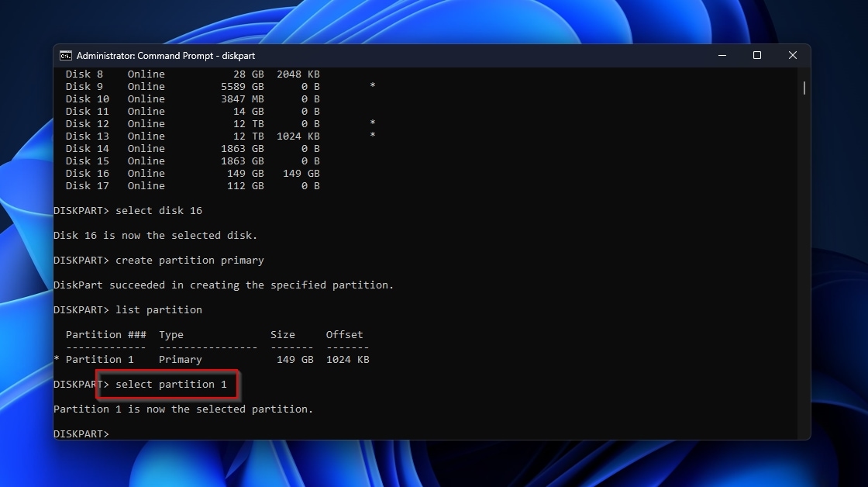Click the 'create partition primary' command line
868x487 pixels.
click(x=189, y=261)
